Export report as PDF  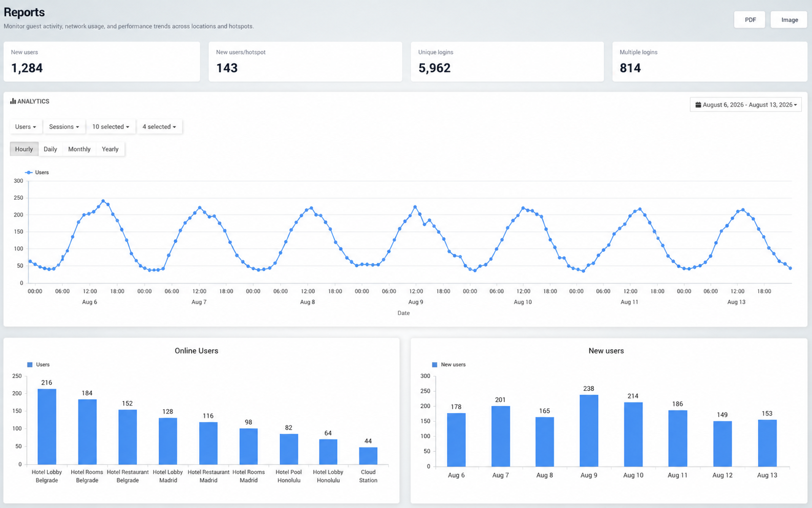pyautogui.click(x=750, y=19)
